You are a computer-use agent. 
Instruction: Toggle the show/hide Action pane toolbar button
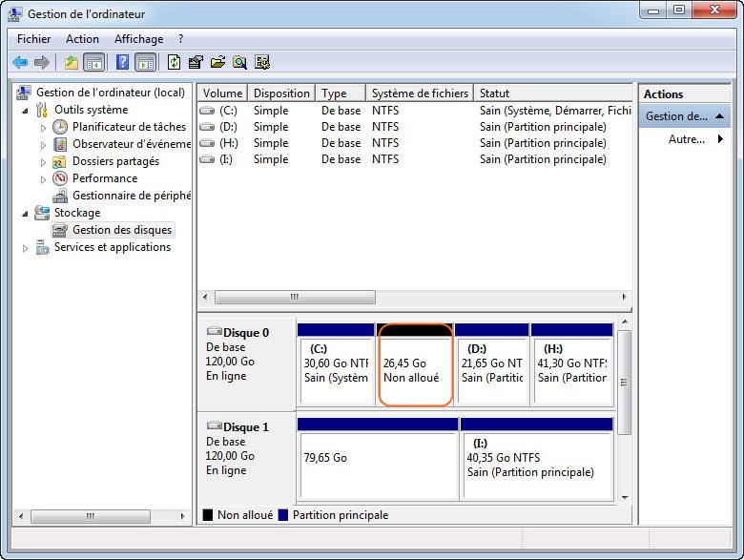145,63
